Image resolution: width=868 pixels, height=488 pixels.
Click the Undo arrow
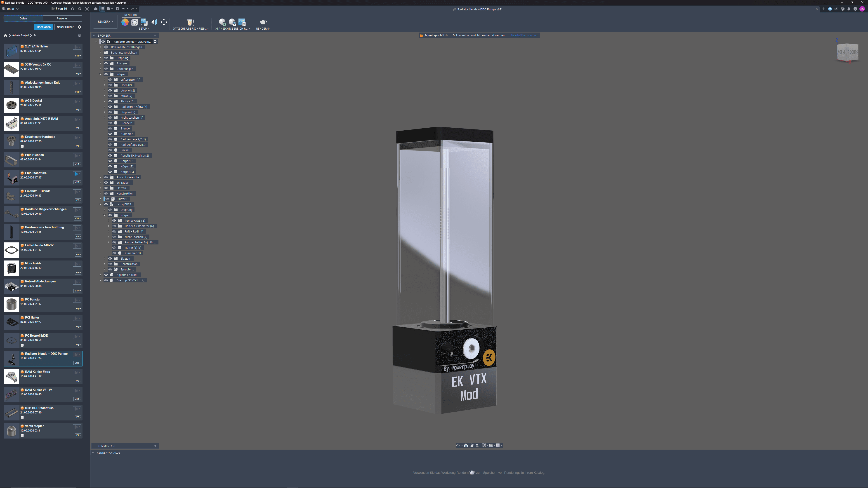pos(124,9)
